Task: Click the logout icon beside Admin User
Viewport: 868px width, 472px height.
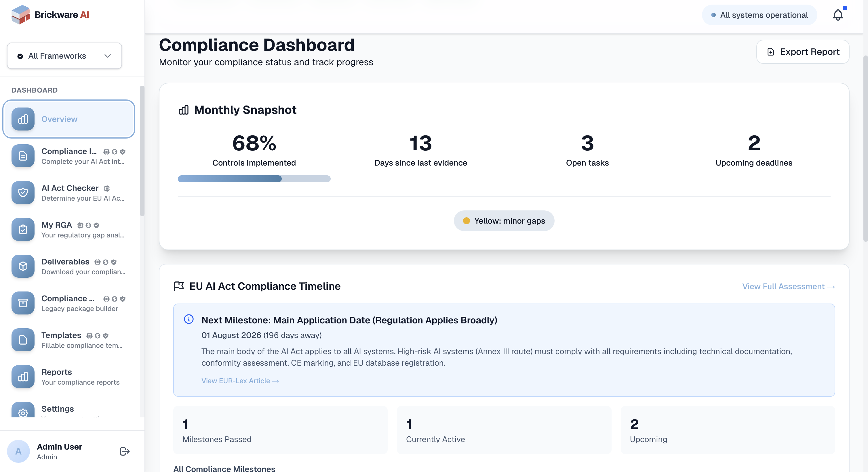Action: tap(125, 451)
